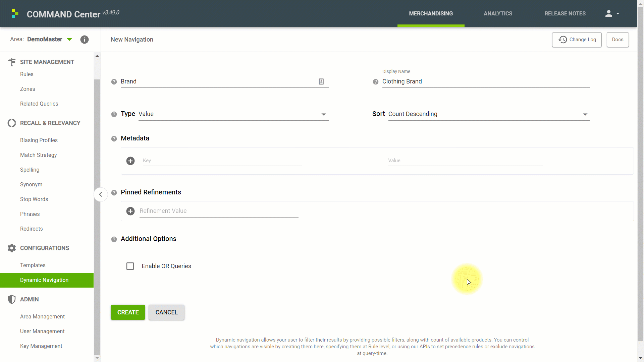Click the plus icon to add a Pinned Refinement
Viewport: 644px width, 362px height.
pos(130,211)
